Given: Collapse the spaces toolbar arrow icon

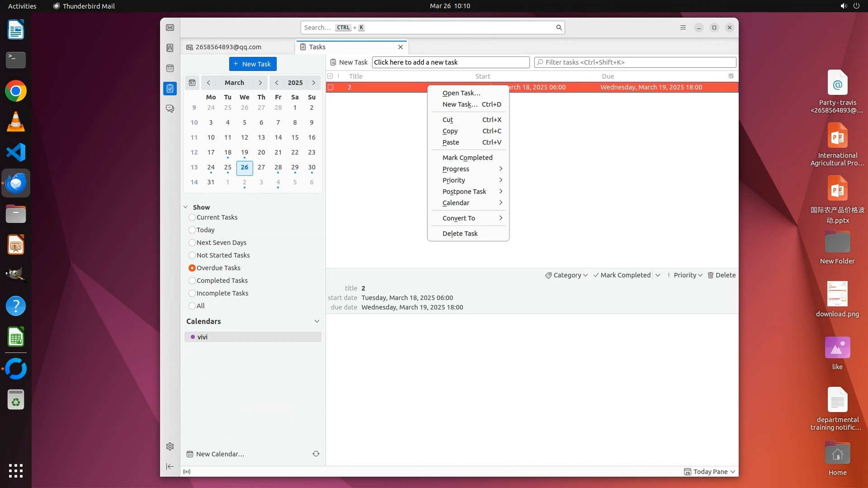Looking at the screenshot, I should point(170,466).
